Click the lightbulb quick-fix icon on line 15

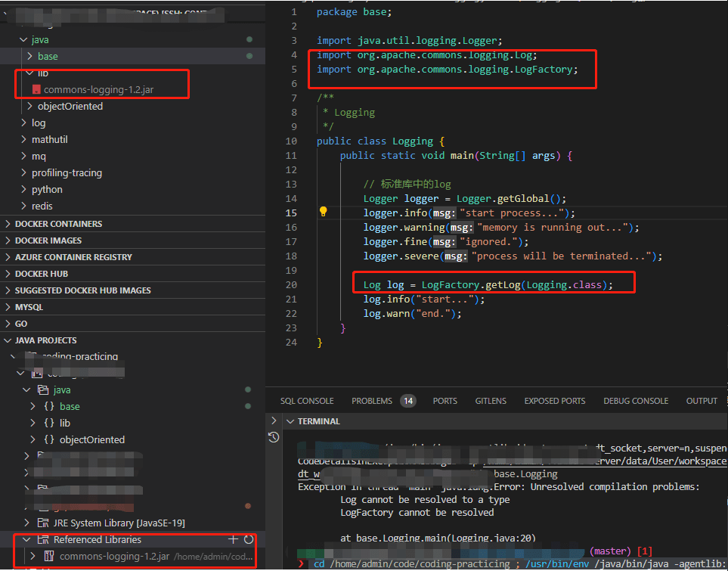[323, 213]
